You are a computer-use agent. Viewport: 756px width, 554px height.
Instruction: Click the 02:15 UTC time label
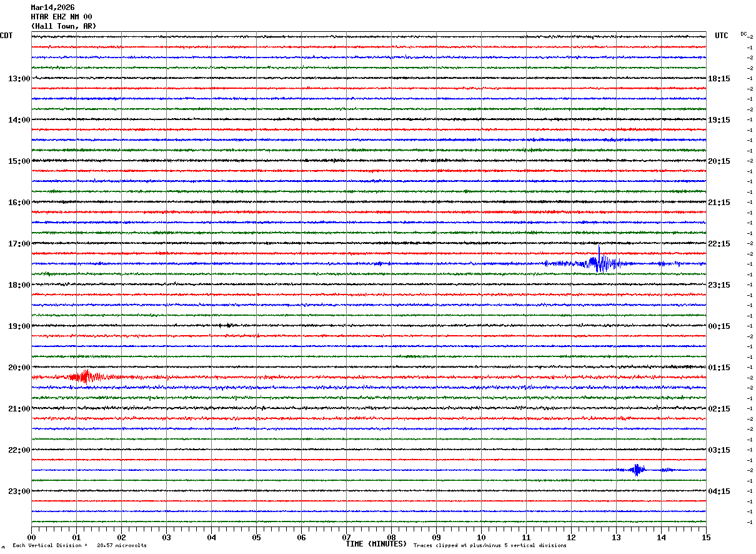[x=719, y=409]
